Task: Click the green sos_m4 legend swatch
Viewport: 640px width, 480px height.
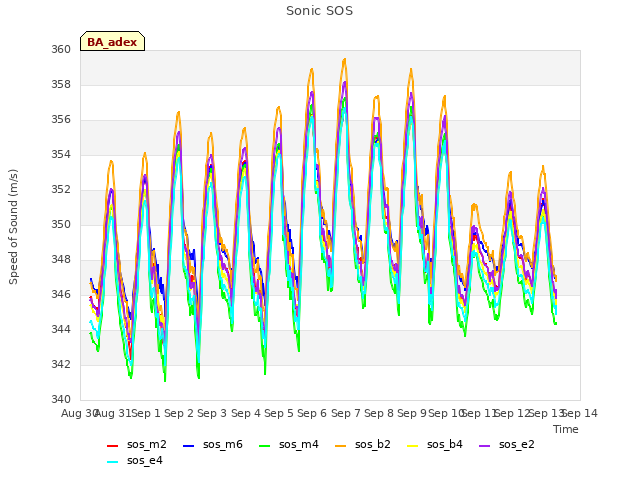Action: coord(264,446)
